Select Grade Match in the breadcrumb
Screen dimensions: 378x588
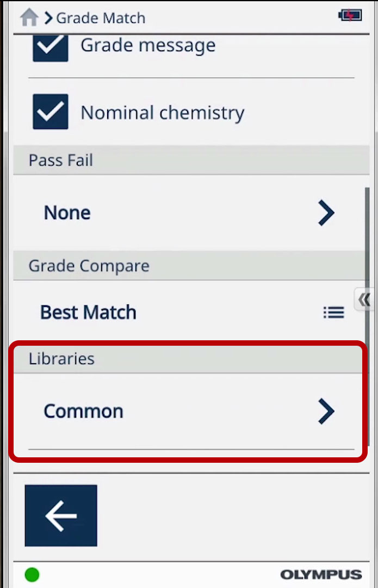pos(101,18)
